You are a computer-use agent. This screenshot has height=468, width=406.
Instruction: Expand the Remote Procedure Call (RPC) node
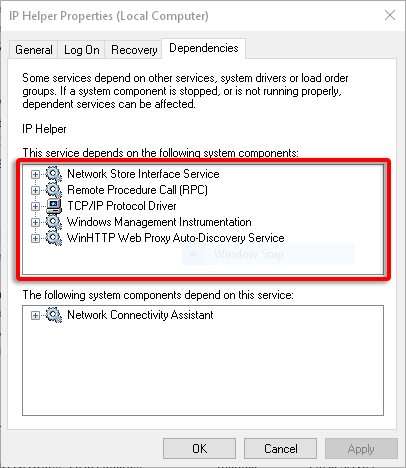pos(35,190)
